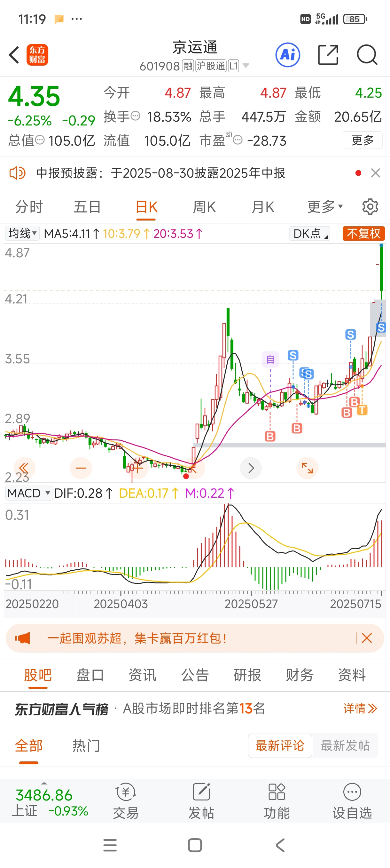The width and height of the screenshot is (390, 868).
Task: Open 详情 ranking details link
Action: click(x=360, y=709)
